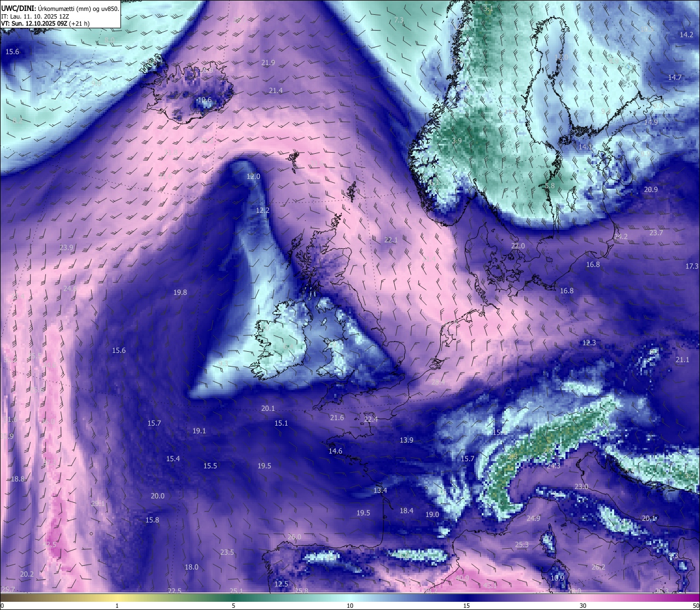Click the 14.9 value label

click(x=651, y=122)
